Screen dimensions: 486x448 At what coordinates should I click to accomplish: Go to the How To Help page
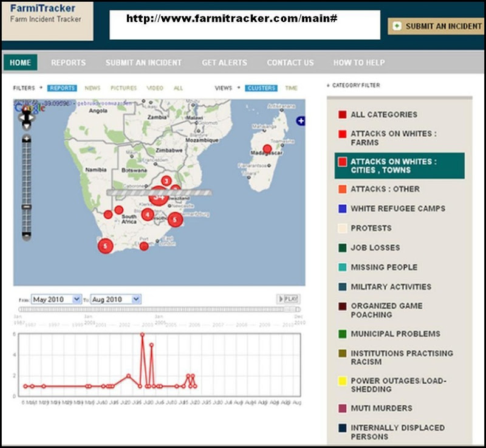[x=358, y=63]
